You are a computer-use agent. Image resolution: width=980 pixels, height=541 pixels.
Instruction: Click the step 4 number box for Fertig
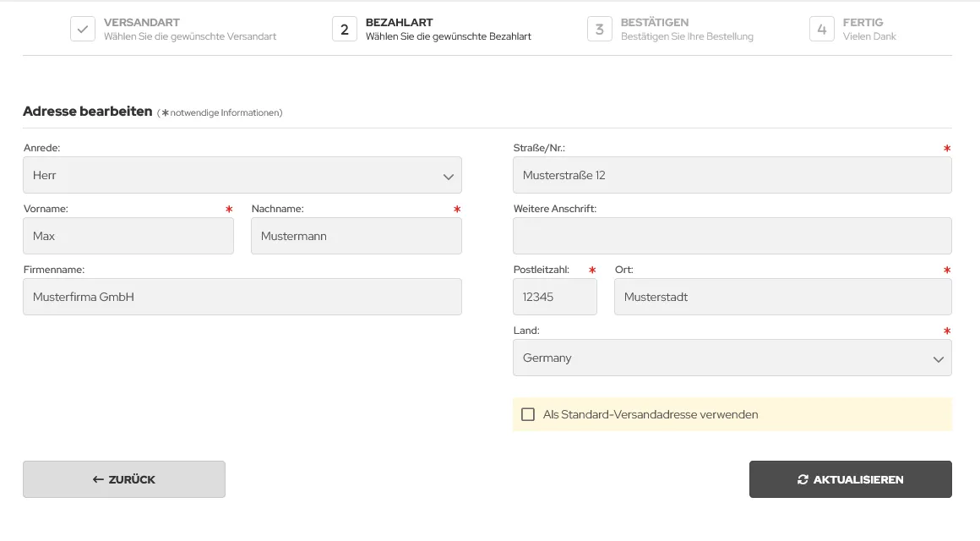pyautogui.click(x=821, y=29)
